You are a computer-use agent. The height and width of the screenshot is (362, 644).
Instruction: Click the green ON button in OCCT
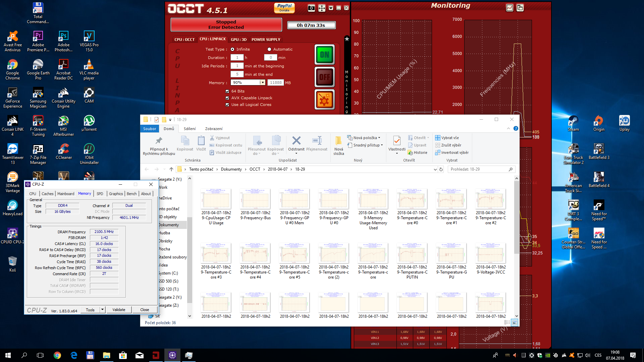pyautogui.click(x=324, y=55)
